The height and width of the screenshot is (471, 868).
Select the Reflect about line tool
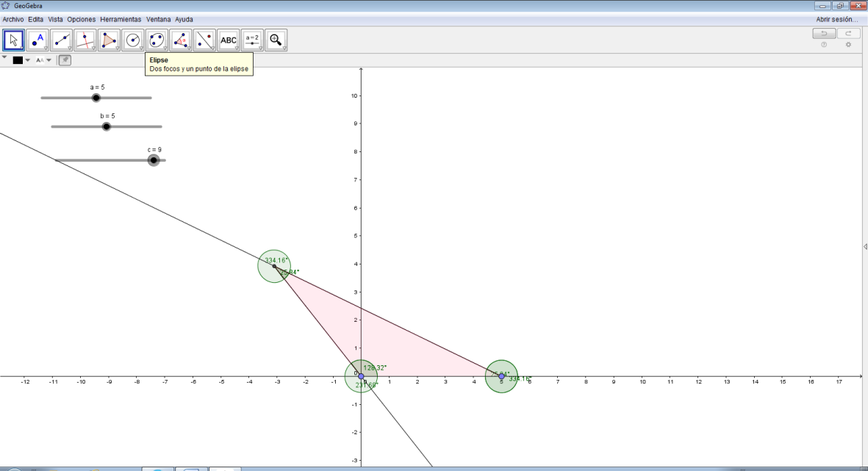(204, 40)
